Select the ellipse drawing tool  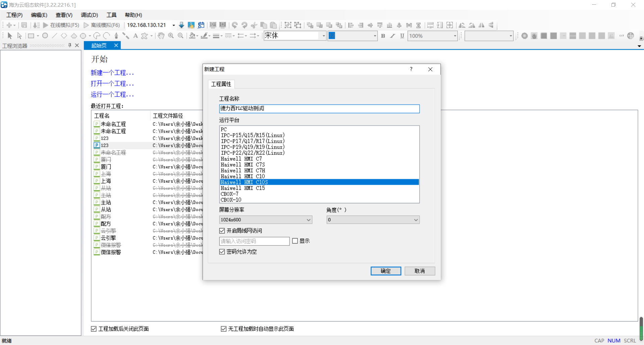click(x=45, y=36)
